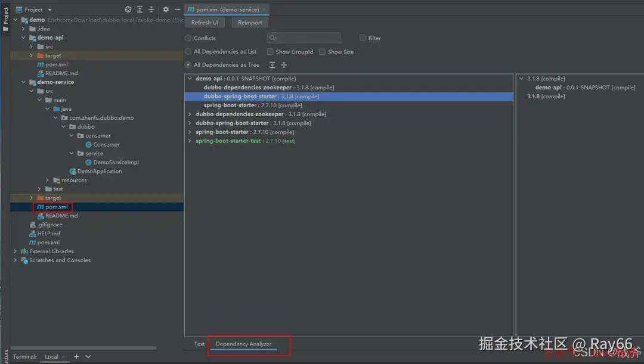
Task: Select README.md under demo-service
Action: coord(61,216)
